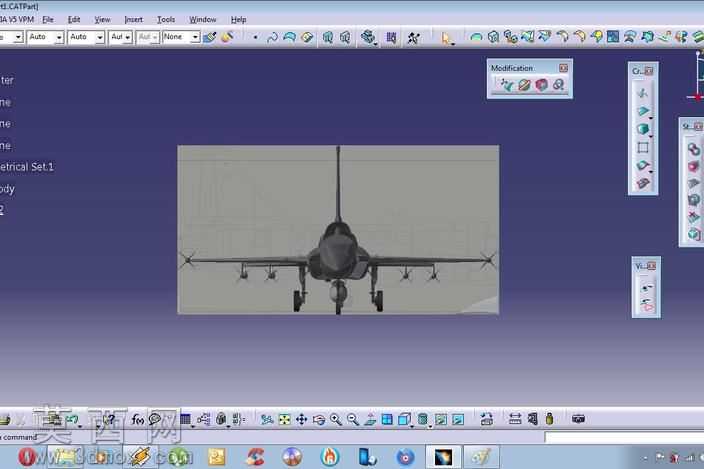Open the red Opera icon in taskbar
This screenshot has height=469, width=704.
(x=27, y=457)
